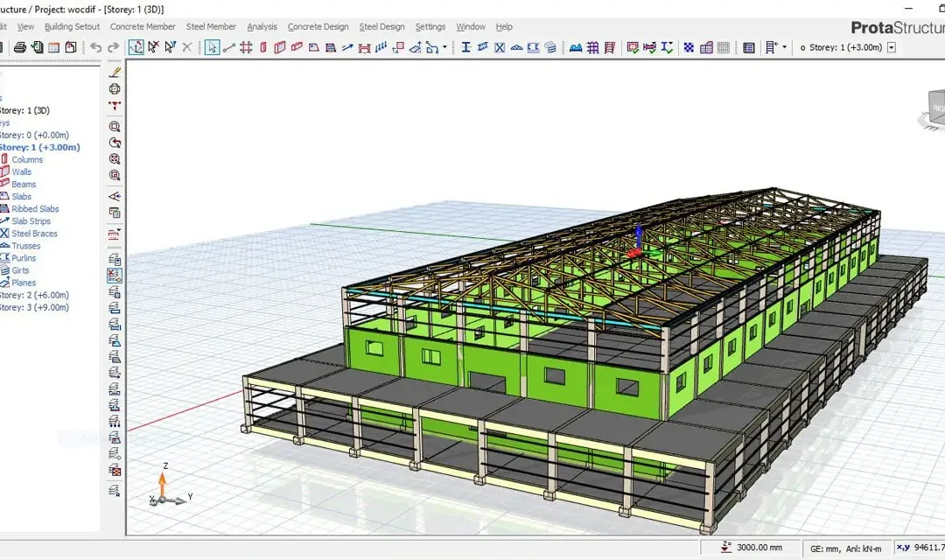Open the Building Setout menu
Screen dimensions: 945x560
click(x=73, y=26)
